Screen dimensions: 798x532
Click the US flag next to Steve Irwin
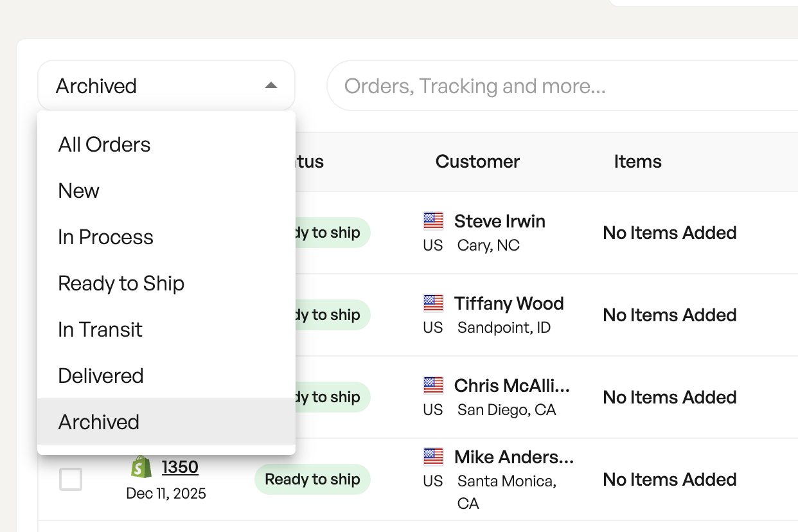(433, 221)
